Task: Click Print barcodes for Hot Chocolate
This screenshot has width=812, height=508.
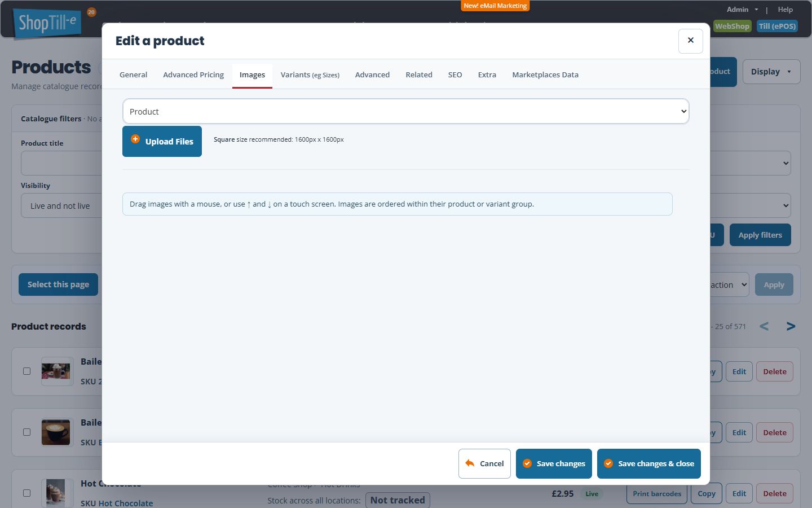Action: [657, 493]
